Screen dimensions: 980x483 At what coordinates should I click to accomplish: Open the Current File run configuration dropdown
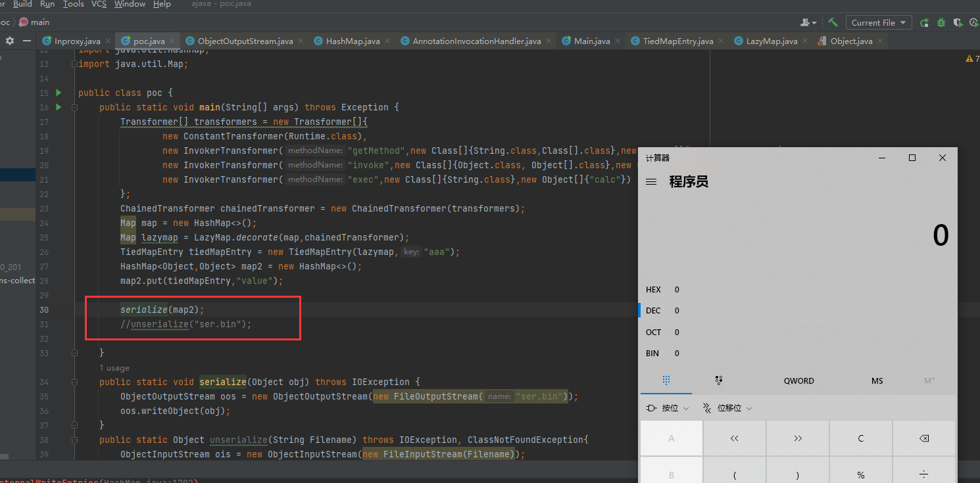(x=879, y=22)
